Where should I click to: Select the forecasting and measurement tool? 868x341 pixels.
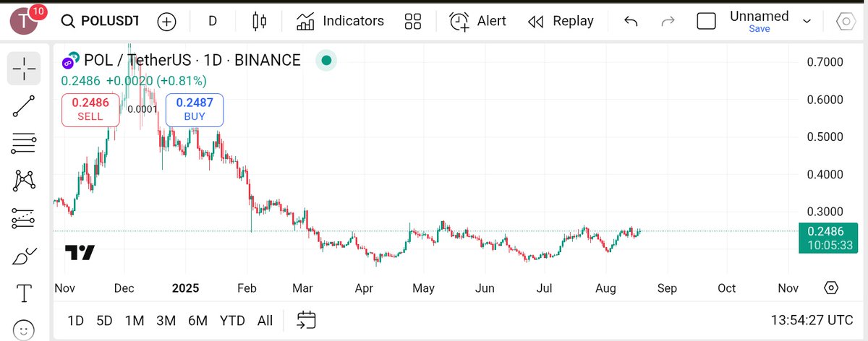click(x=24, y=218)
